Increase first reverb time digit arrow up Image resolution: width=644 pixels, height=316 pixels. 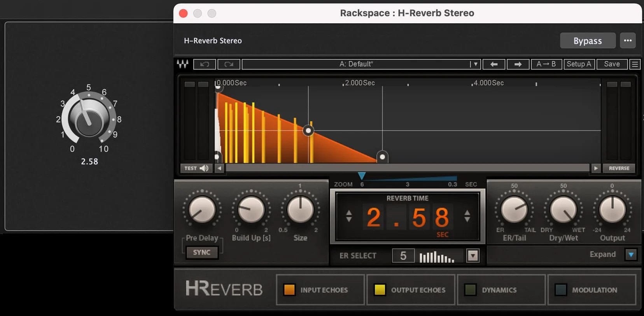[349, 213]
